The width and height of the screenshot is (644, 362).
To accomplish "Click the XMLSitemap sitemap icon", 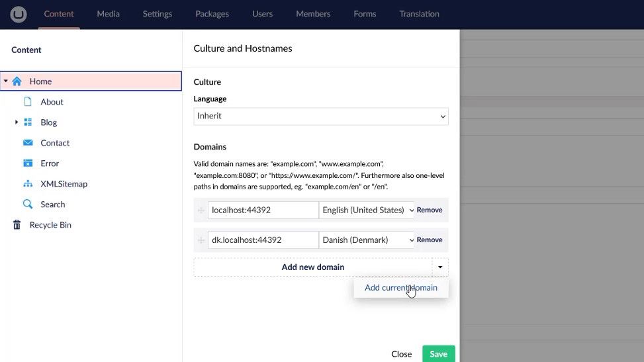I will [28, 184].
